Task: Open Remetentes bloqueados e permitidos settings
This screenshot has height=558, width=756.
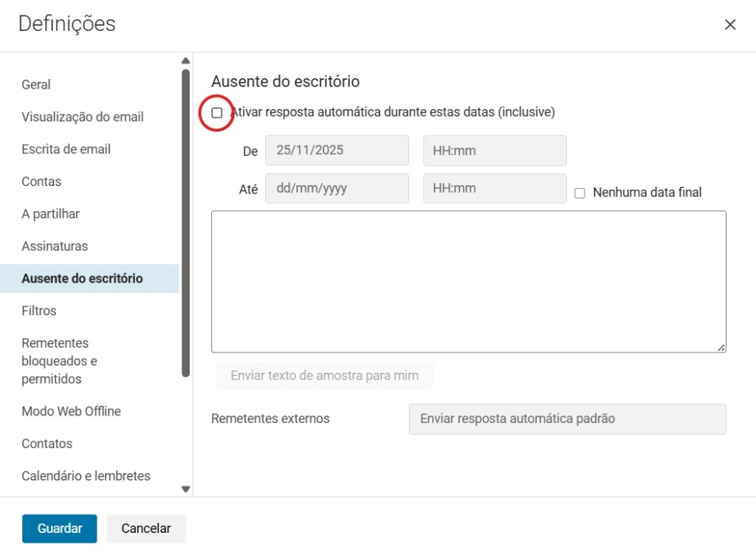Action: coord(59,361)
